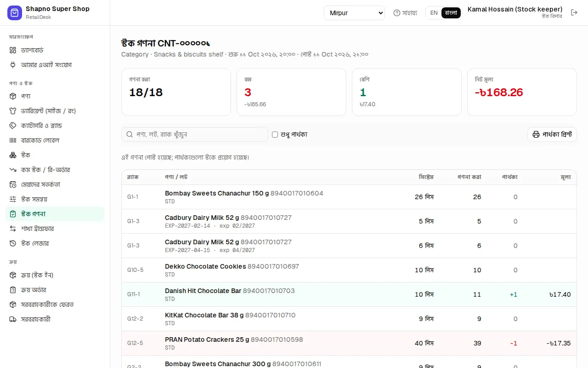Click the Shapno Super Shop bag logo
Screen dimensions: 588x368
click(15, 13)
